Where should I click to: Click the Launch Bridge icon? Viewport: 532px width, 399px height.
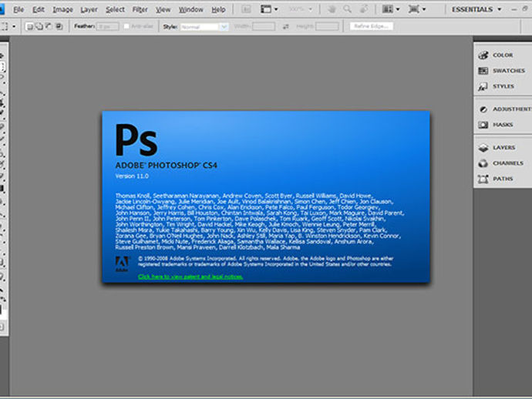click(246, 9)
